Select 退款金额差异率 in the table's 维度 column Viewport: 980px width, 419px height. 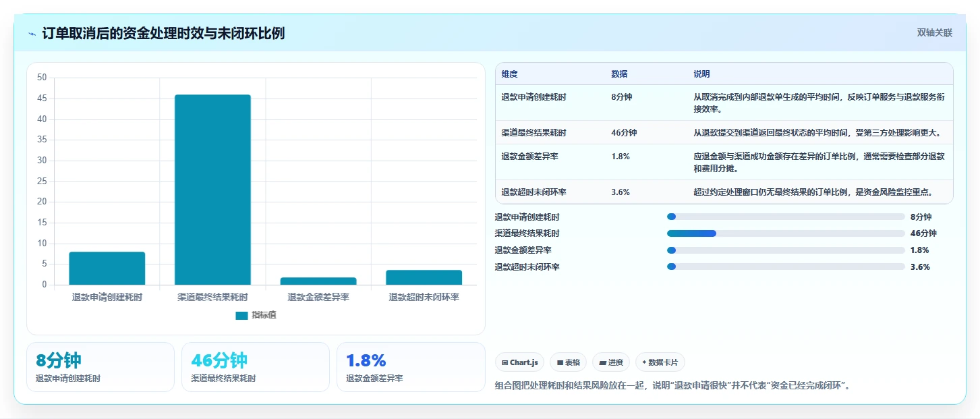[x=529, y=157]
